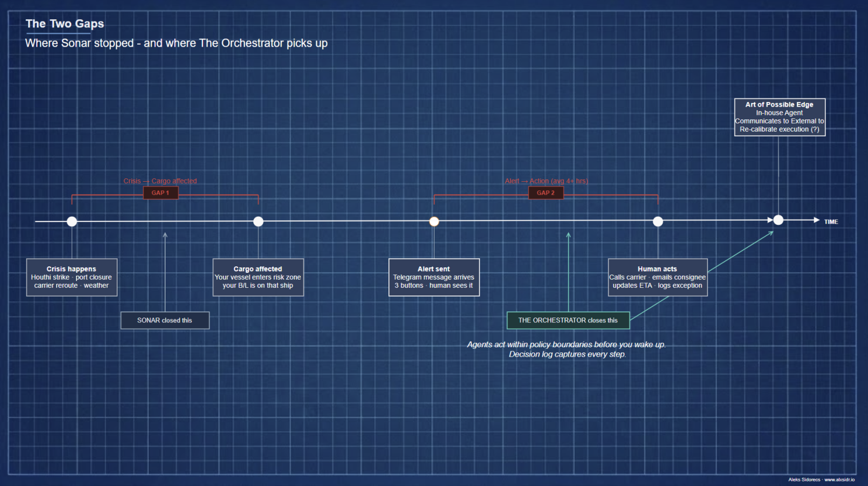Select the Cargo affected timeline node

click(x=258, y=221)
